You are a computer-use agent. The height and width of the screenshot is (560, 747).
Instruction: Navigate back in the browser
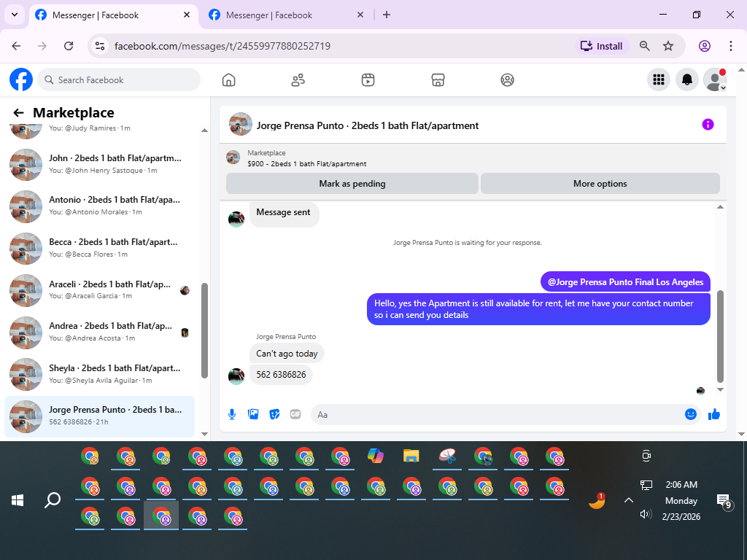(x=16, y=46)
